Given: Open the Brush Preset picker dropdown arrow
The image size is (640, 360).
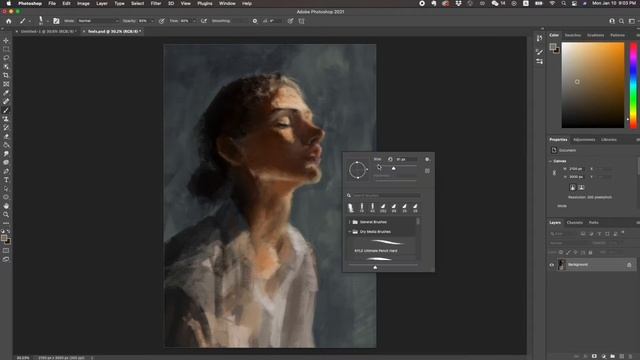Looking at the screenshot, I should (x=47, y=21).
